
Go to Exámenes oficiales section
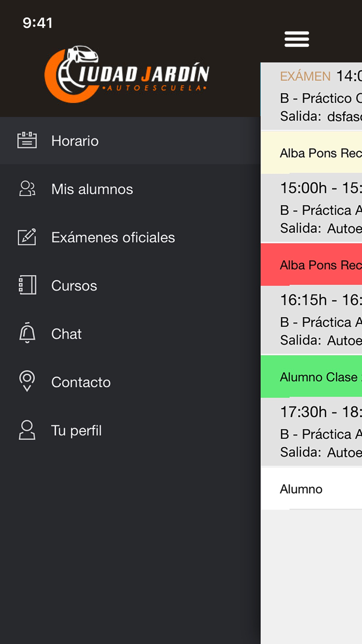pos(130,237)
